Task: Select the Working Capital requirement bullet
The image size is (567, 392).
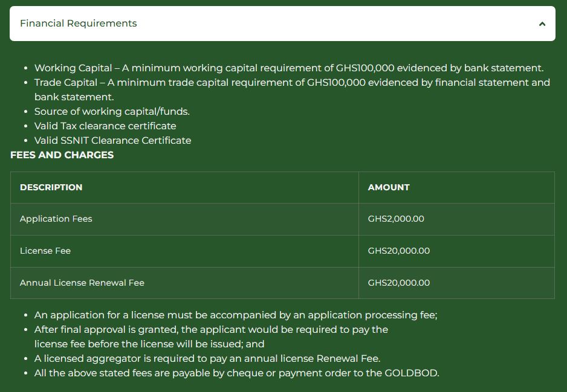Action: (289, 68)
